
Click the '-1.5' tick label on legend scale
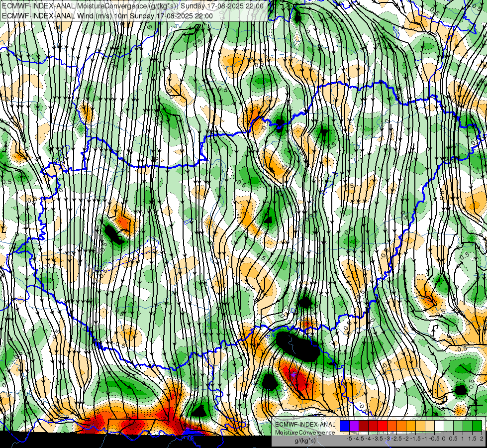pos(415,439)
